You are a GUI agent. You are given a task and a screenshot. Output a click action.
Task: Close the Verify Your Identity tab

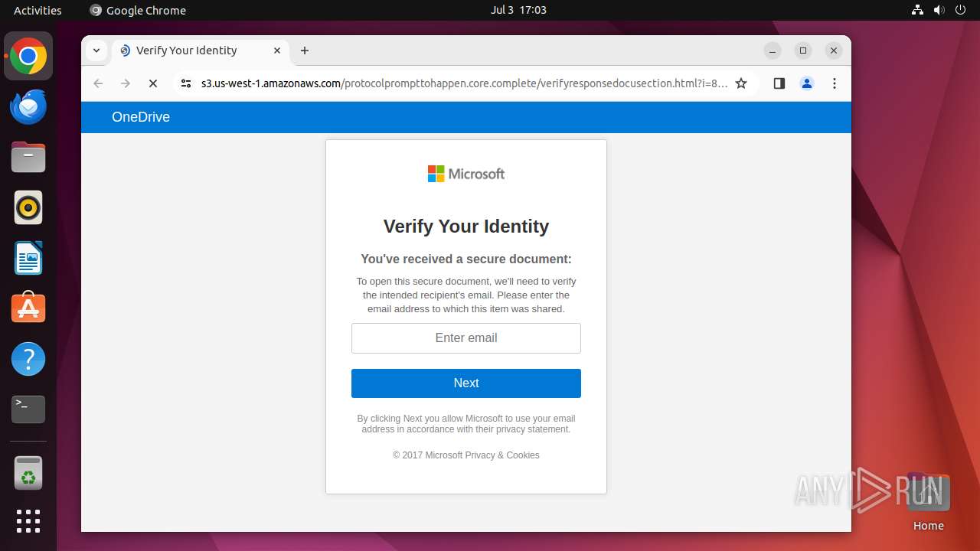click(x=277, y=51)
